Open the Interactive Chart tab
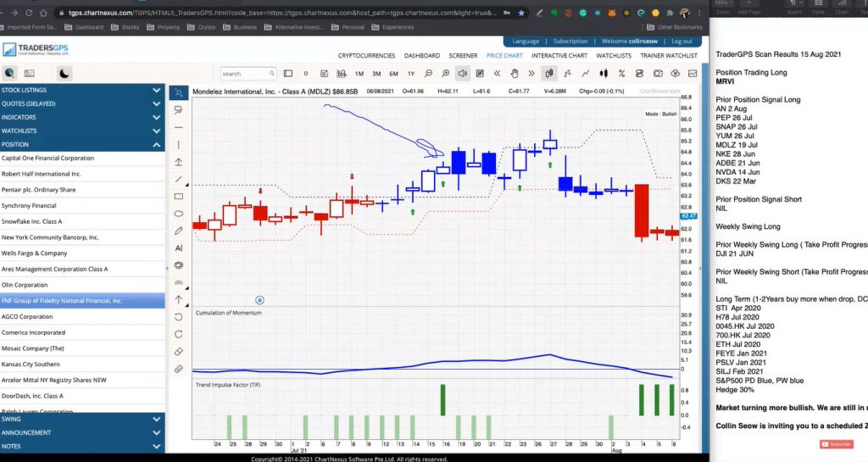 tap(559, 55)
